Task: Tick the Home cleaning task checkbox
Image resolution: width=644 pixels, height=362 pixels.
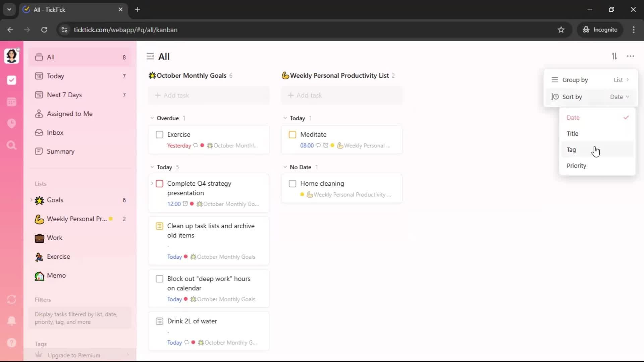Action: [292, 184]
